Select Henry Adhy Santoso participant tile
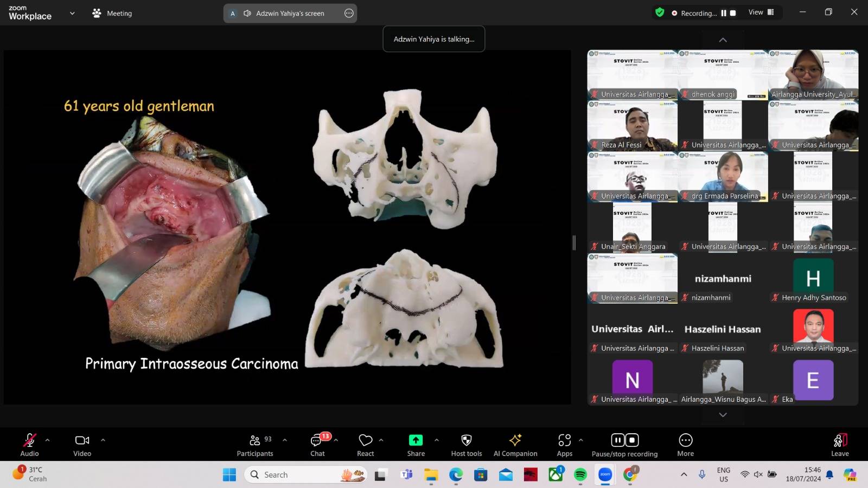Image resolution: width=868 pixels, height=488 pixels. point(813,279)
